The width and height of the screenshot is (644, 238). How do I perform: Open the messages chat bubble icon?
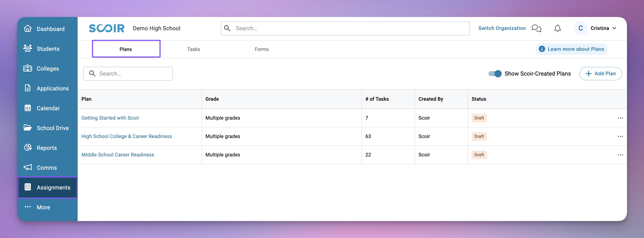[x=536, y=28]
